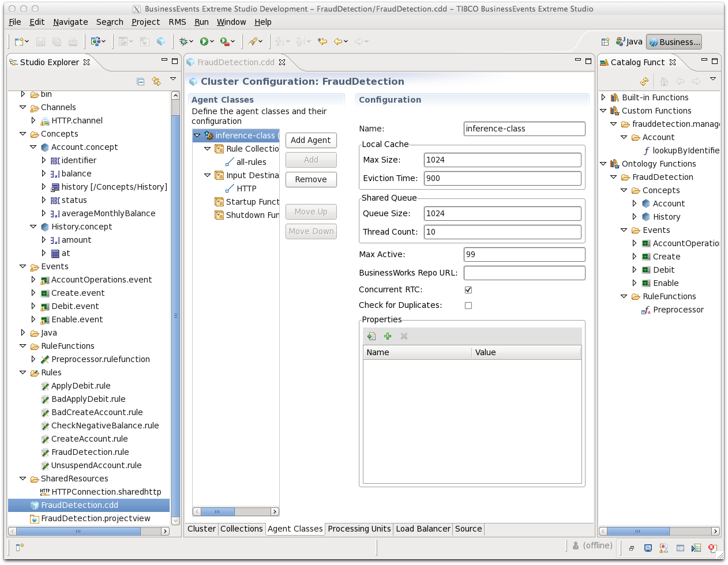This screenshot has width=728, height=565.
Task: Click the New wizard toolbar icon
Action: point(19,42)
